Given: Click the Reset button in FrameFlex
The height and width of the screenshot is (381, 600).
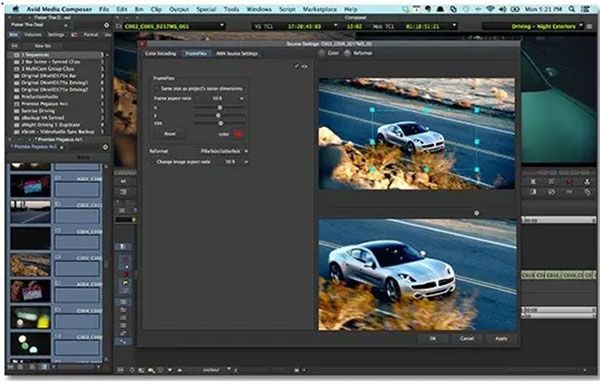Looking at the screenshot, I should [170, 134].
